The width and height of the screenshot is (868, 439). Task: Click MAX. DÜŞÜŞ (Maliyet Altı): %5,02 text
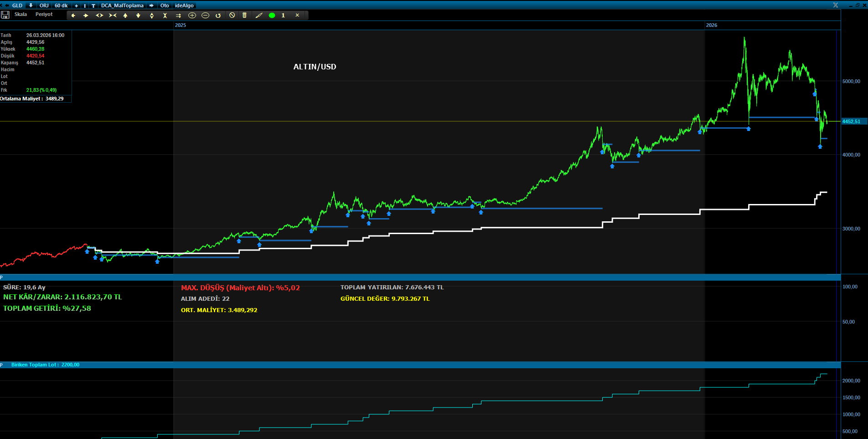pos(240,287)
